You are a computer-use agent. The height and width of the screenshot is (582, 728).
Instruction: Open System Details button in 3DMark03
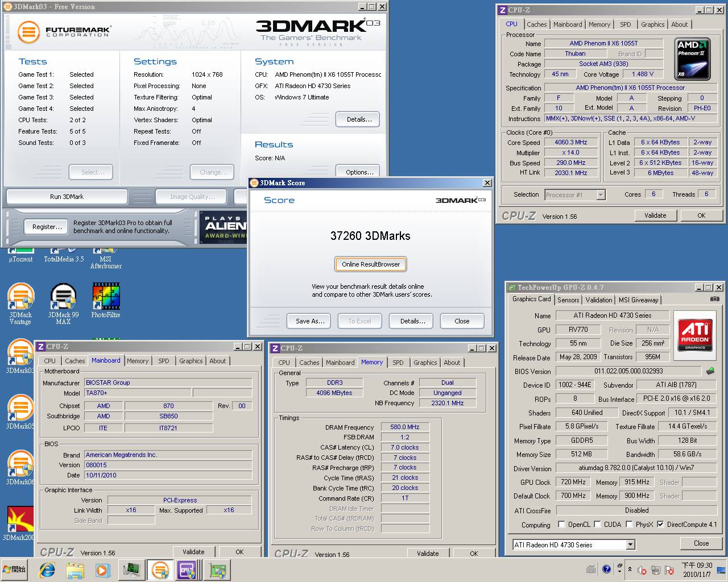(359, 119)
